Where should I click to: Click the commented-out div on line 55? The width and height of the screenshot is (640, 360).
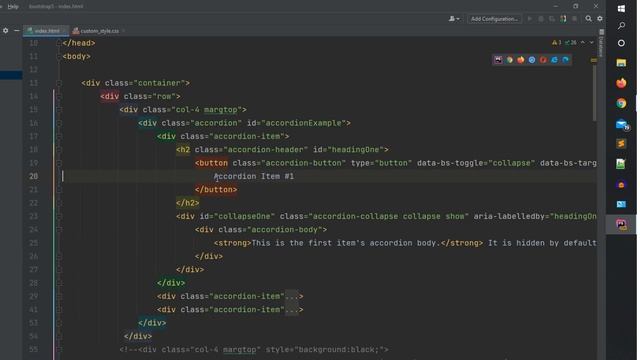pos(254,350)
